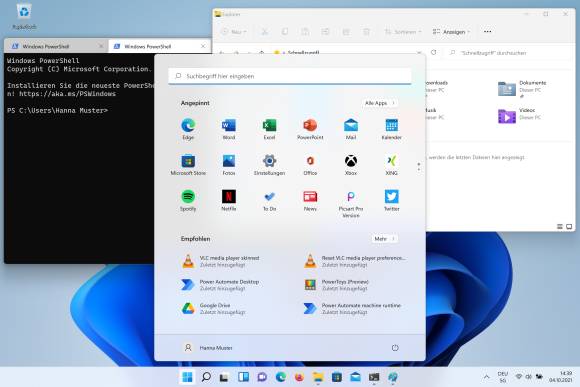Launch Microsoft Store from Start menu

(188, 165)
